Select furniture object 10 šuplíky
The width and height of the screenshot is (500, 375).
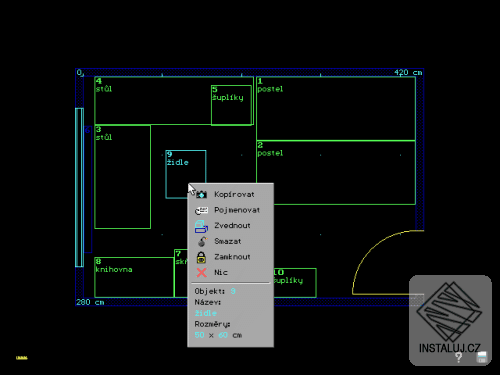coord(295,283)
